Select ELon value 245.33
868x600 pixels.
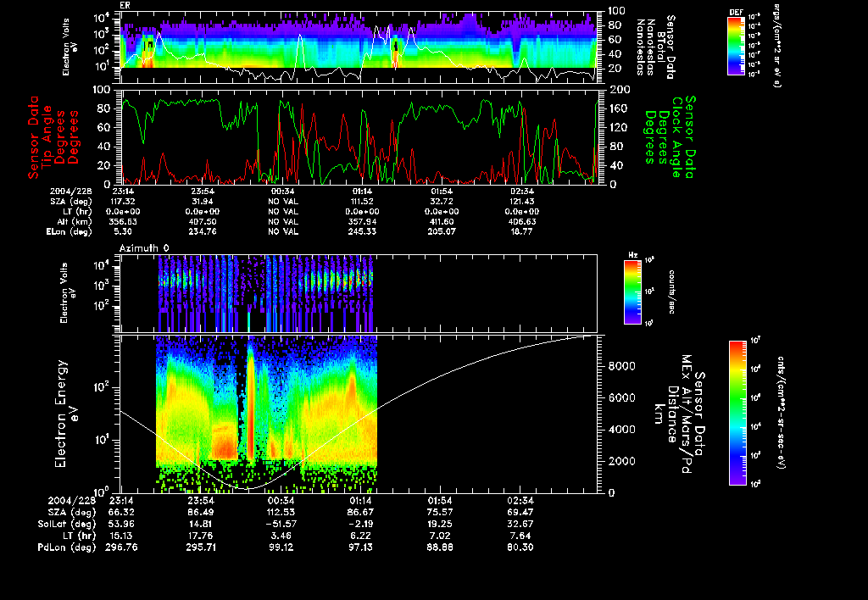pyautogui.click(x=362, y=232)
